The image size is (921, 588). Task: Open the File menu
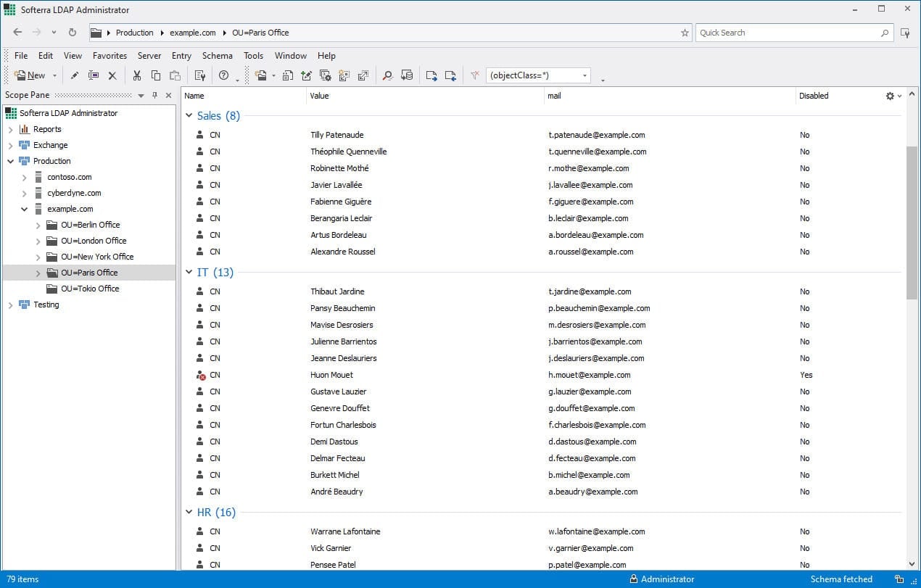21,56
